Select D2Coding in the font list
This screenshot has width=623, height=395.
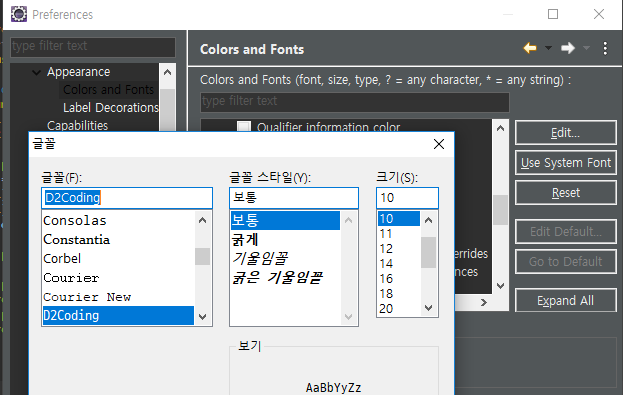click(x=118, y=316)
